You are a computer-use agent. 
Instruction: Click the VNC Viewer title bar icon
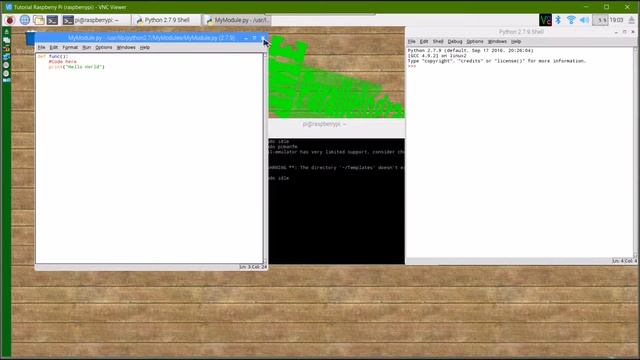(x=8, y=7)
